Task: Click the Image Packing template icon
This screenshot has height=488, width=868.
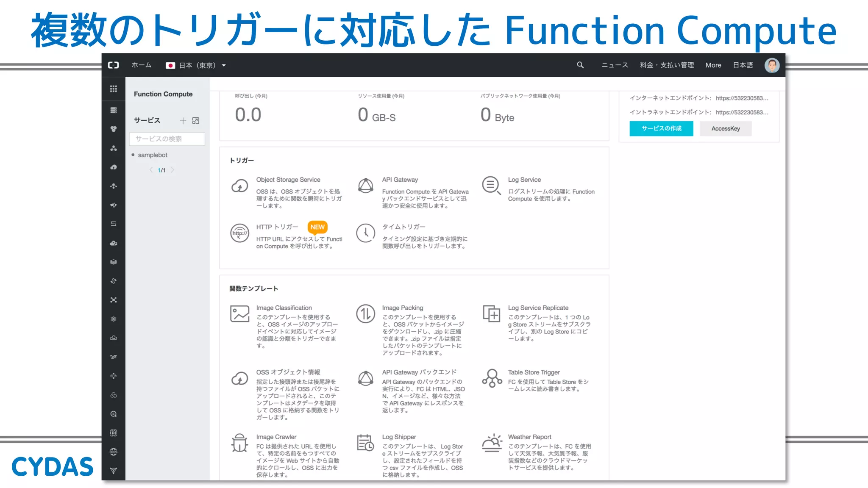Action: click(365, 314)
